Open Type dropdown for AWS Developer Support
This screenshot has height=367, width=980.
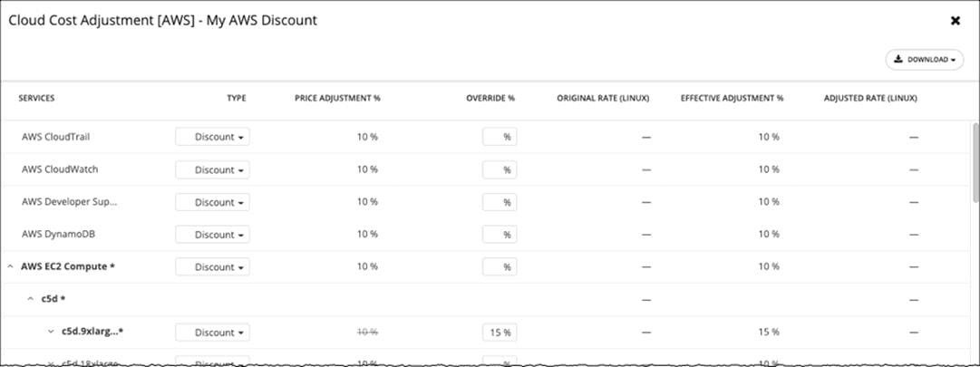tap(212, 202)
